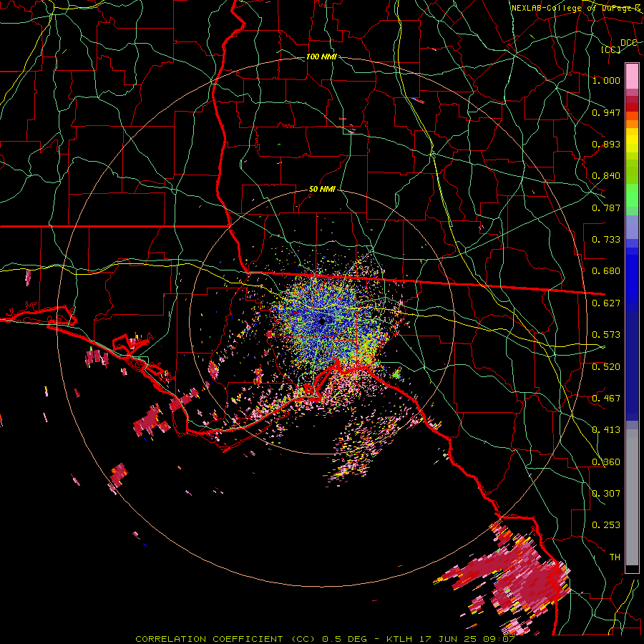Screen dimensions: 644x644
Task: Click the 50 NMI range ring label
Action: click(322, 189)
